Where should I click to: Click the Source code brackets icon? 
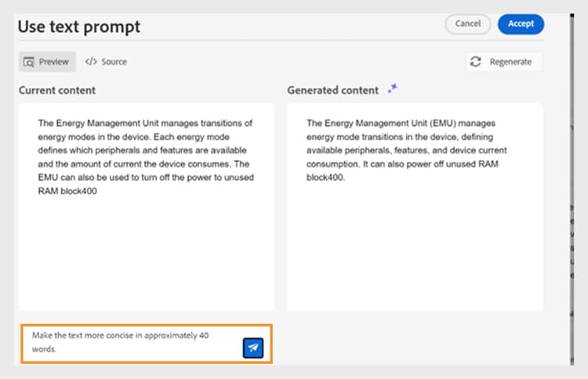(91, 62)
